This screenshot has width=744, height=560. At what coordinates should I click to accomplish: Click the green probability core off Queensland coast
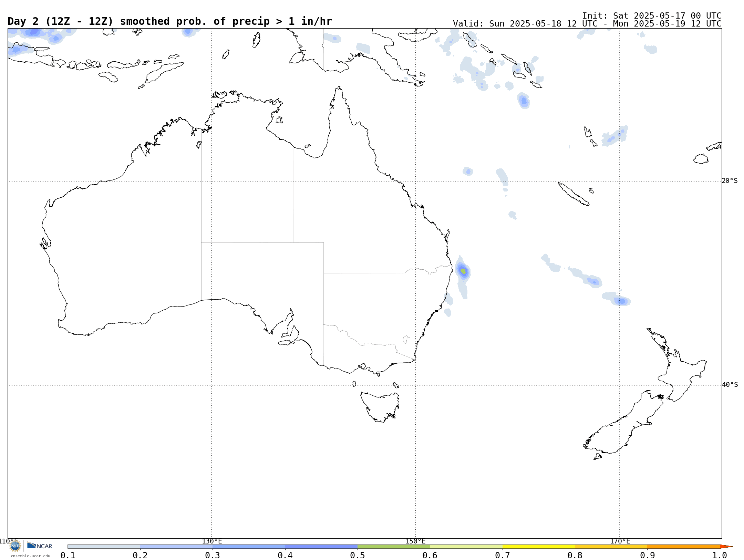click(463, 271)
